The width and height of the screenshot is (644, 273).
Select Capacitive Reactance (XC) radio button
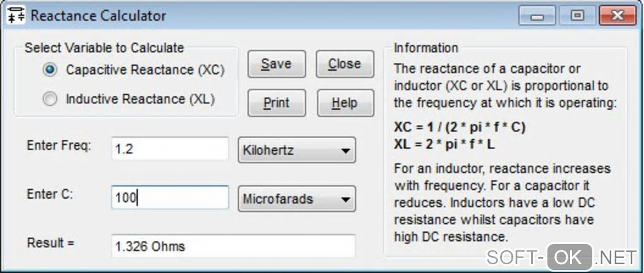pos(51,69)
